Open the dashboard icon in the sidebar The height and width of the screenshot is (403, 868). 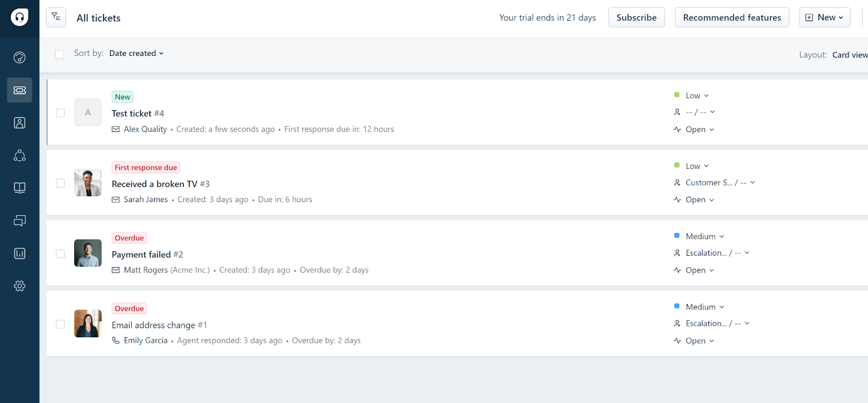coord(20,58)
